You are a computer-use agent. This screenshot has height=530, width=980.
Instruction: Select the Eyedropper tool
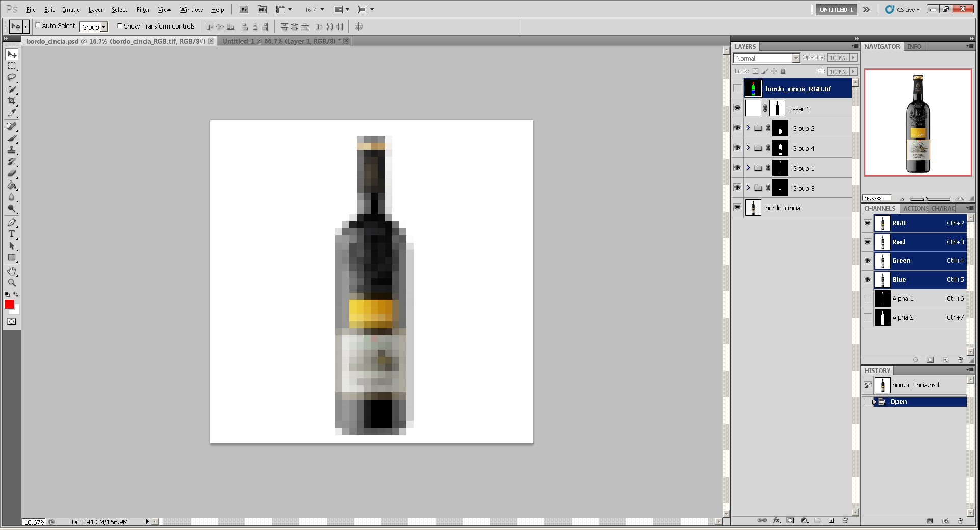pos(12,113)
